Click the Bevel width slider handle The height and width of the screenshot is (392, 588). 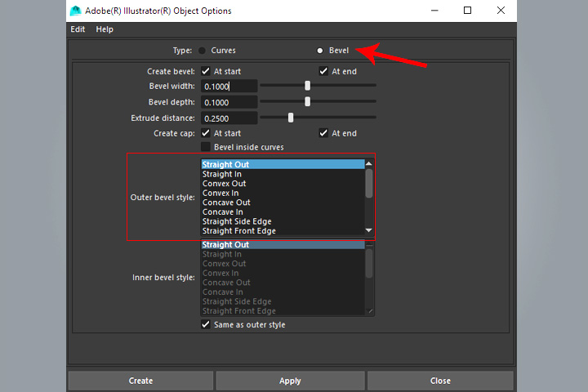coord(308,86)
